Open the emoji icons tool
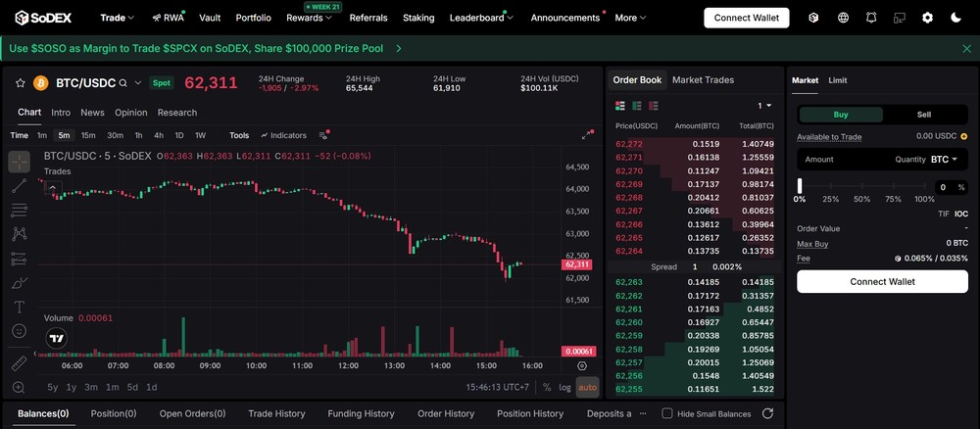This screenshot has width=980, height=429. click(20, 330)
